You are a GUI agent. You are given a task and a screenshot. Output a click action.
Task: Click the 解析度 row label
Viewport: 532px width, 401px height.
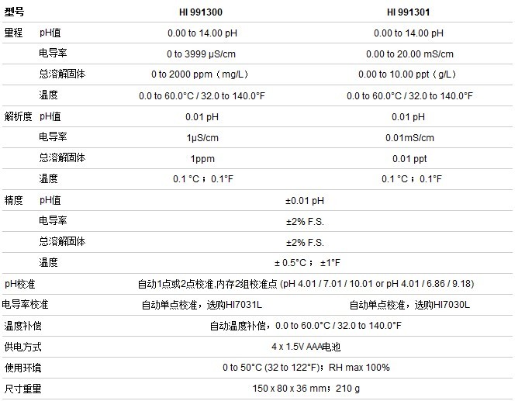click(x=18, y=117)
